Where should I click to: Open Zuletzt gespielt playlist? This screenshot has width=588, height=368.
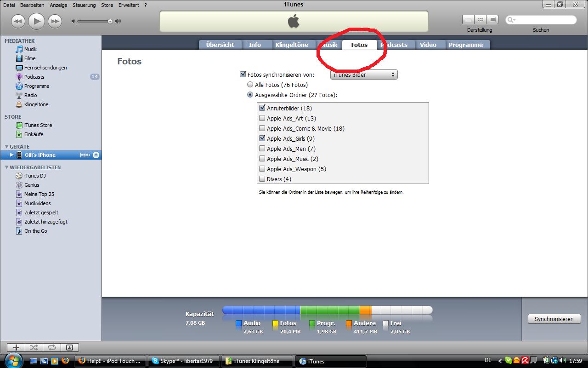point(41,213)
